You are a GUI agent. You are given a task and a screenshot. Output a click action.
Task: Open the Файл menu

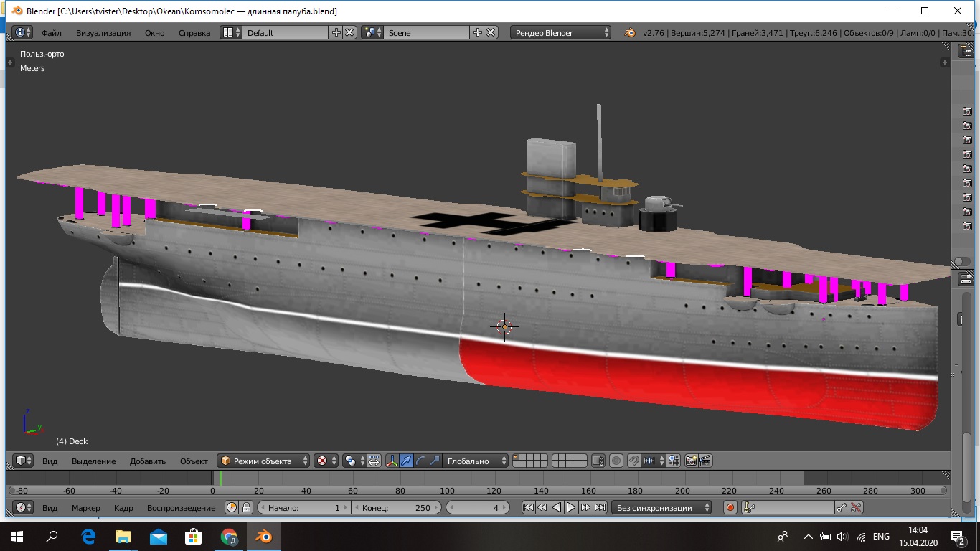51,32
